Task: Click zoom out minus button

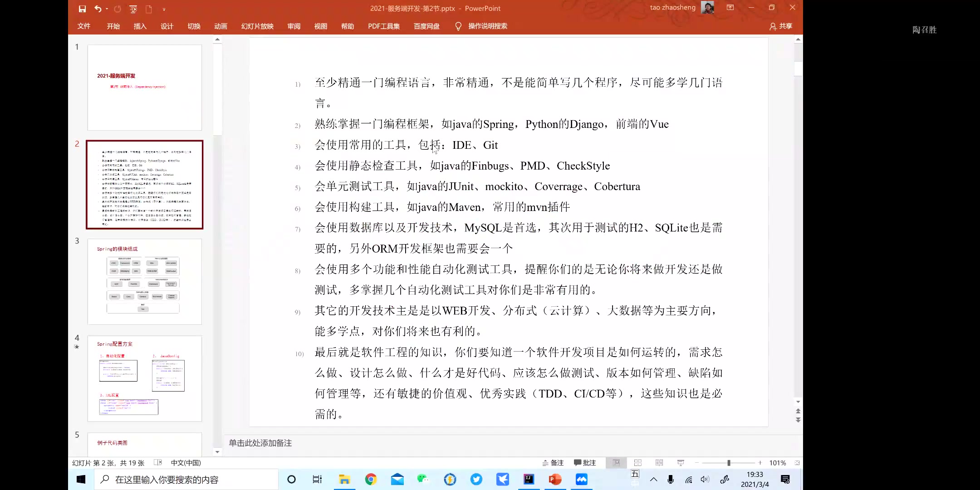Action: (x=697, y=463)
